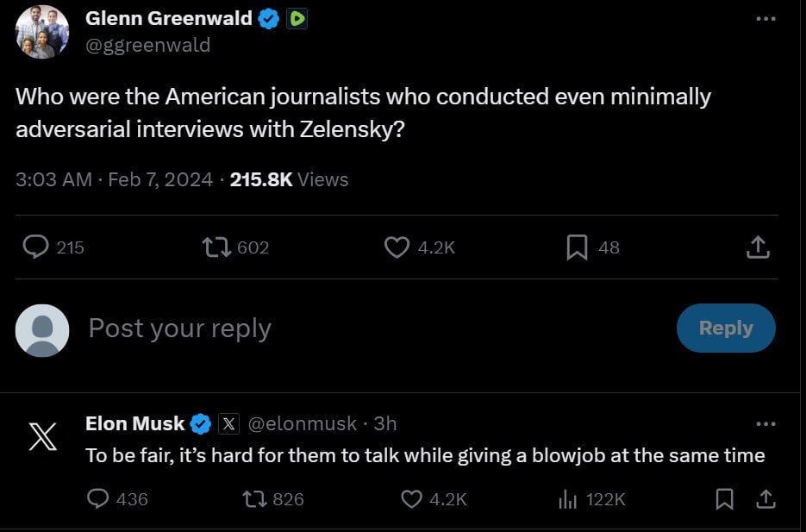806x532 pixels.
Task: Bookmark Elon Musk's reply
Action: pyautogui.click(x=725, y=498)
